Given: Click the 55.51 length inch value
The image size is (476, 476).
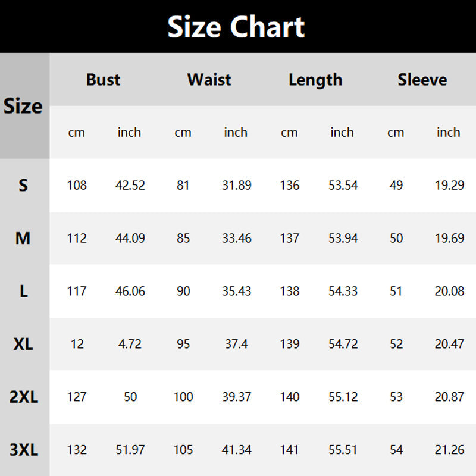Looking at the screenshot, I should 343,450.
